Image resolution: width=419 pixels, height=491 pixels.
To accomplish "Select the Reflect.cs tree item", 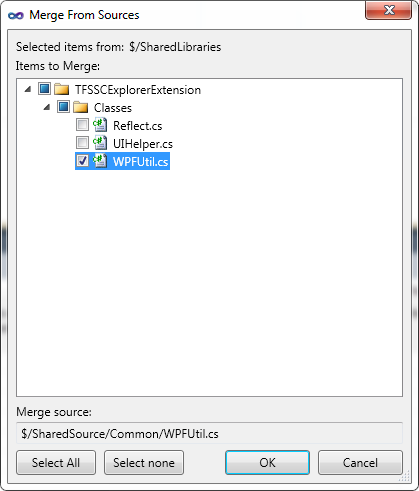I will pos(137,126).
